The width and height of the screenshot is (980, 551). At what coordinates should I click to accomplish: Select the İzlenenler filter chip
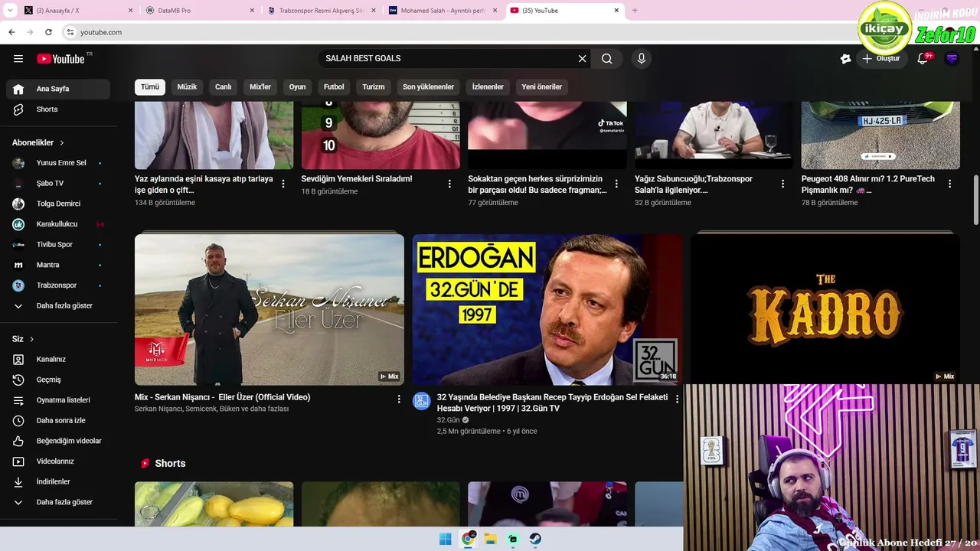pos(488,87)
